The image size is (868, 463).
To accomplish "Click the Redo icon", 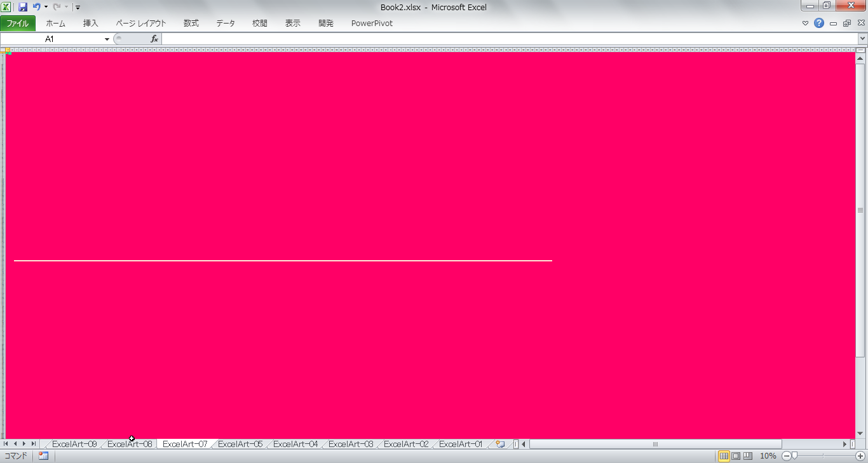I will (57, 7).
